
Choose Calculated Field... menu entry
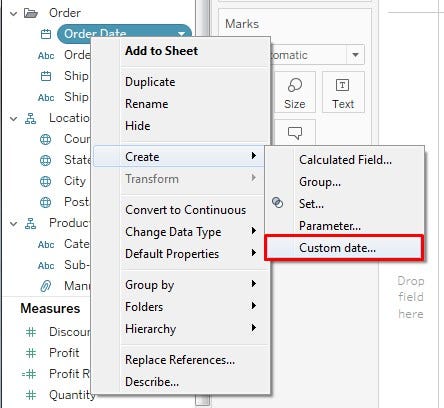(x=345, y=160)
